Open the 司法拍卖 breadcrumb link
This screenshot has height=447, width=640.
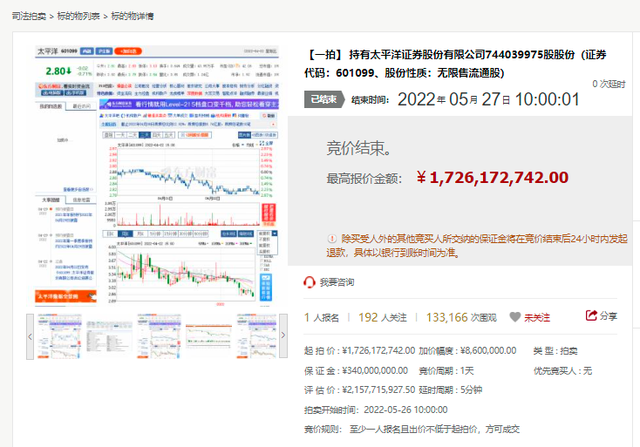pyautogui.click(x=29, y=16)
